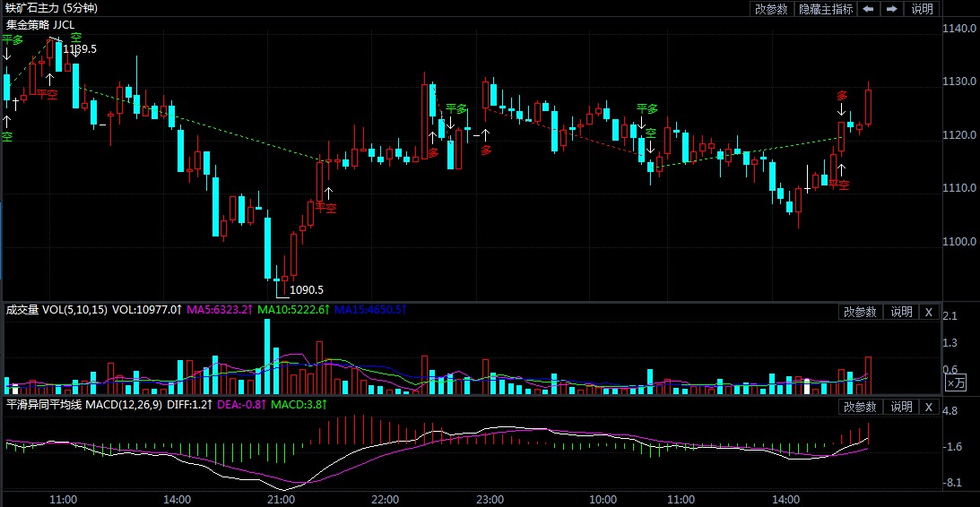Click the 23:00 time axis label
Viewport: 980px width, 507px height.
pyautogui.click(x=490, y=500)
